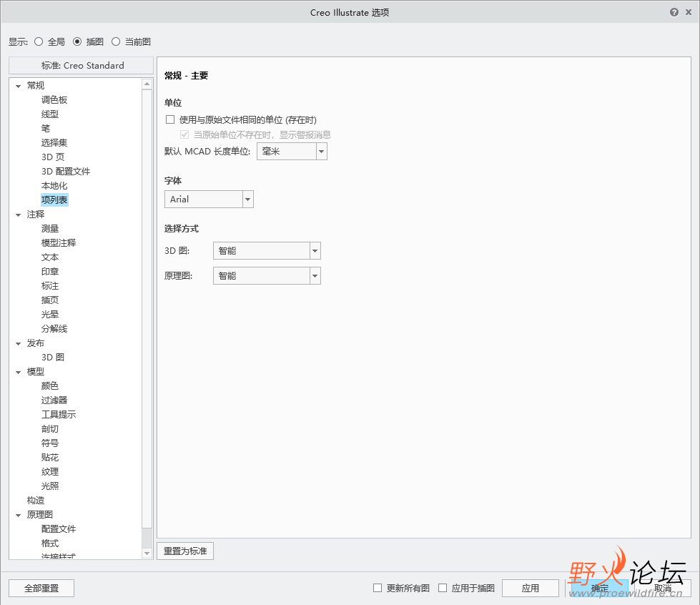Click the 取消 button

pyautogui.click(x=663, y=588)
